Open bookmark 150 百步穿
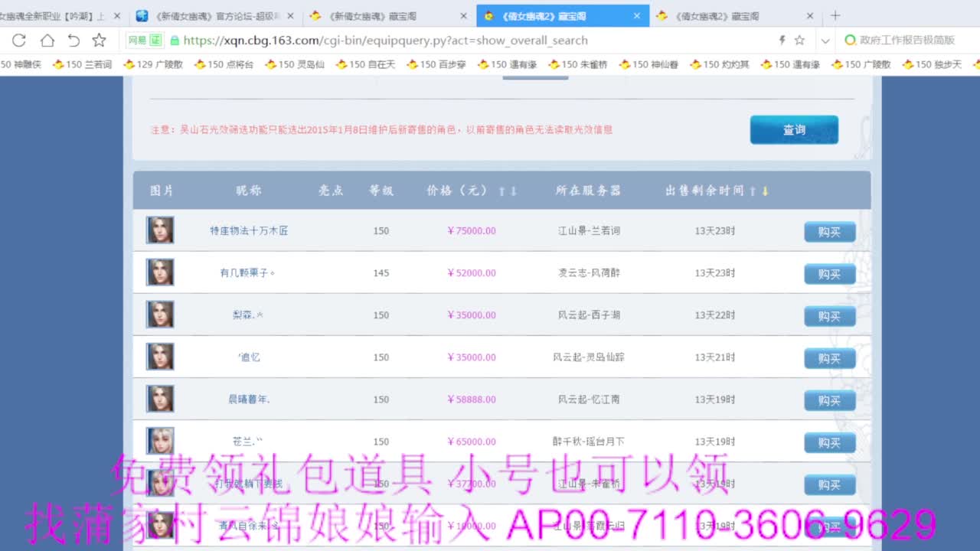980x551 pixels. click(x=436, y=64)
